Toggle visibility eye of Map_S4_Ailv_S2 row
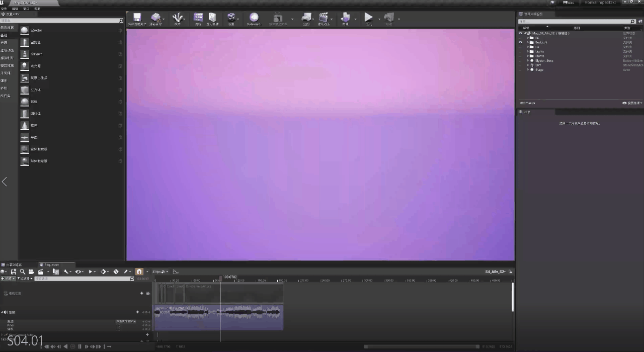 (x=521, y=33)
